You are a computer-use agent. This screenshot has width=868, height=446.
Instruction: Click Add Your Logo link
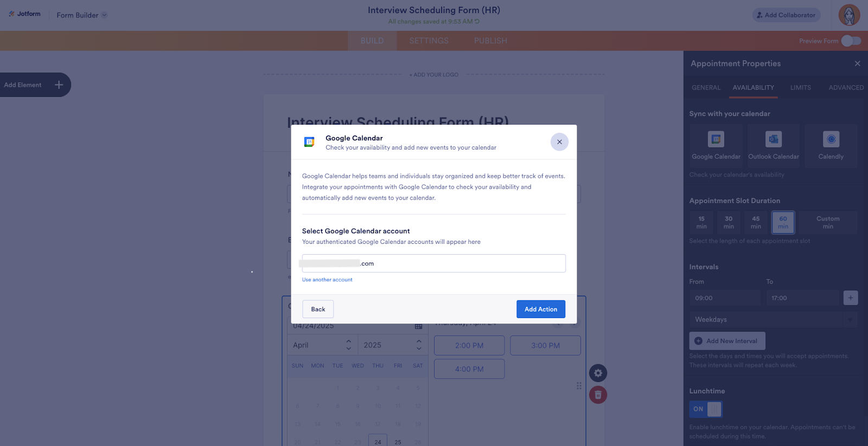(434, 75)
